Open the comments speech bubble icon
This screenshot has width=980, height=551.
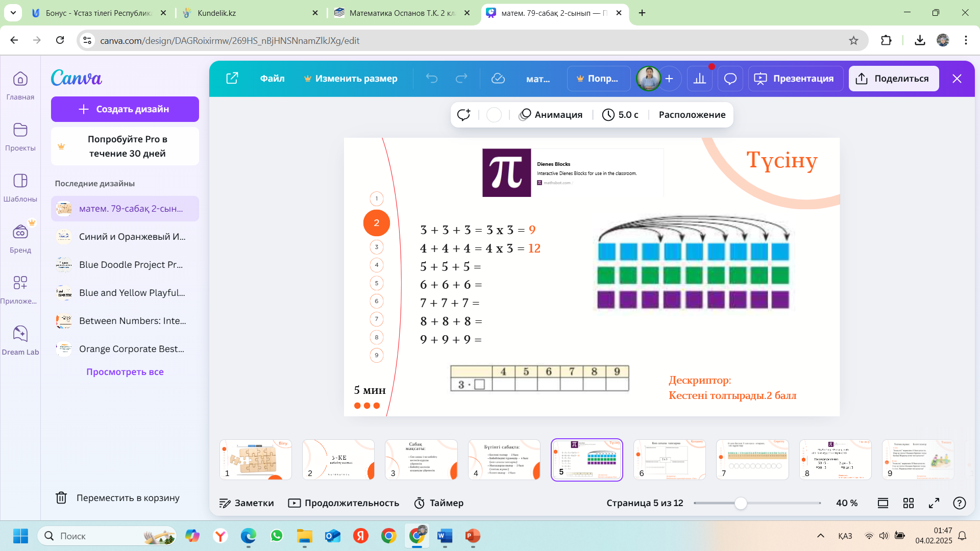[x=730, y=79]
